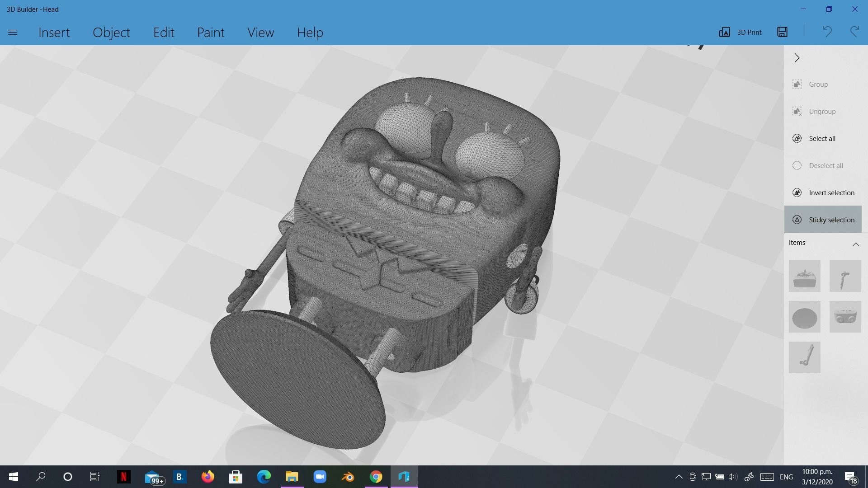
Task: Launch Netflix from the taskbar
Action: 123,477
